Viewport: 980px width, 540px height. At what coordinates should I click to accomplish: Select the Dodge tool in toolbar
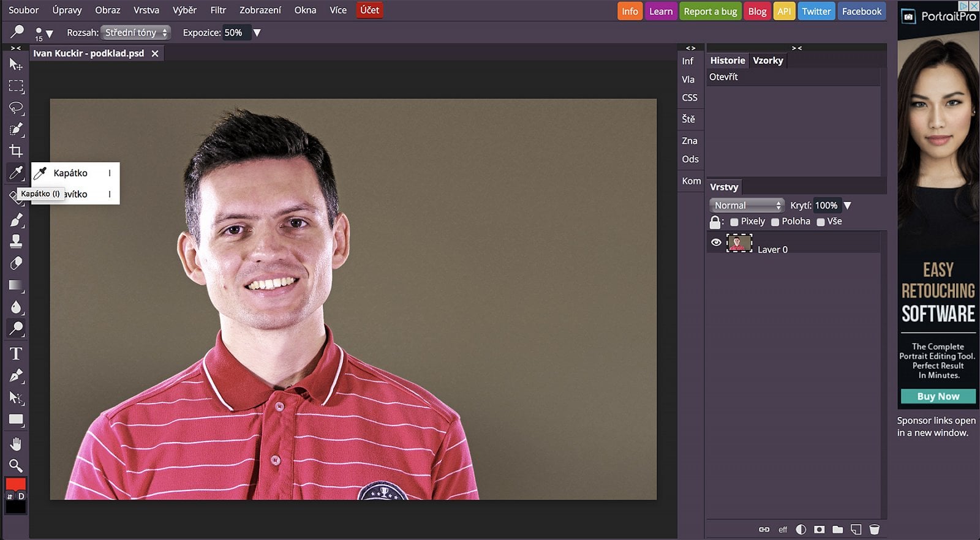16,329
